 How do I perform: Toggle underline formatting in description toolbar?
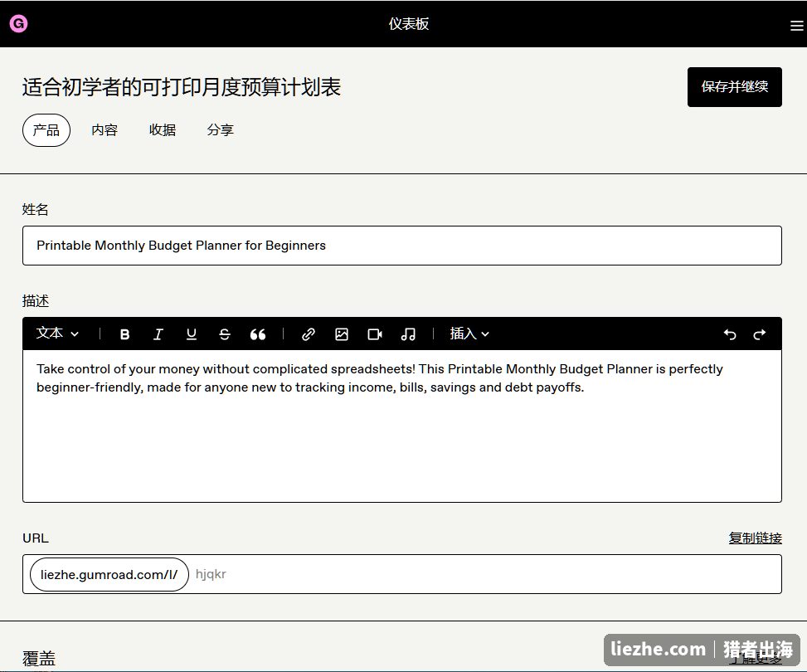click(x=191, y=334)
